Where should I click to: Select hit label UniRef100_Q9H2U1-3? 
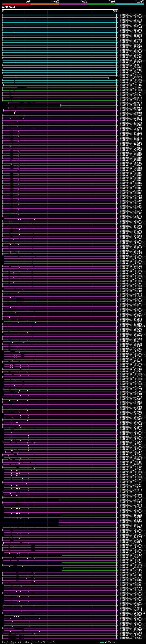tap(132, 326)
